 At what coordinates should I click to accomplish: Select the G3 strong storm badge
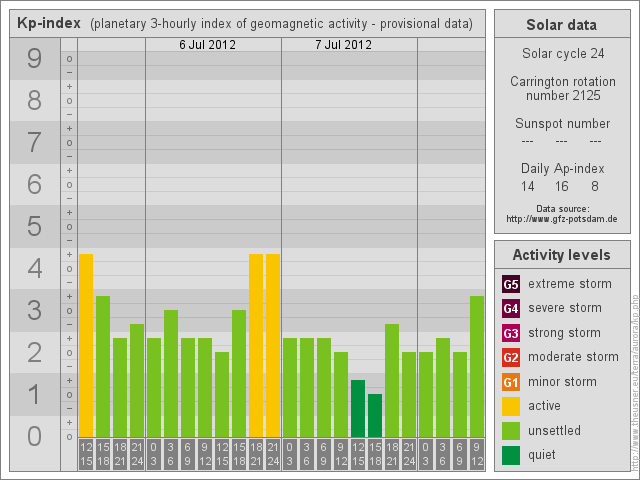(x=511, y=333)
